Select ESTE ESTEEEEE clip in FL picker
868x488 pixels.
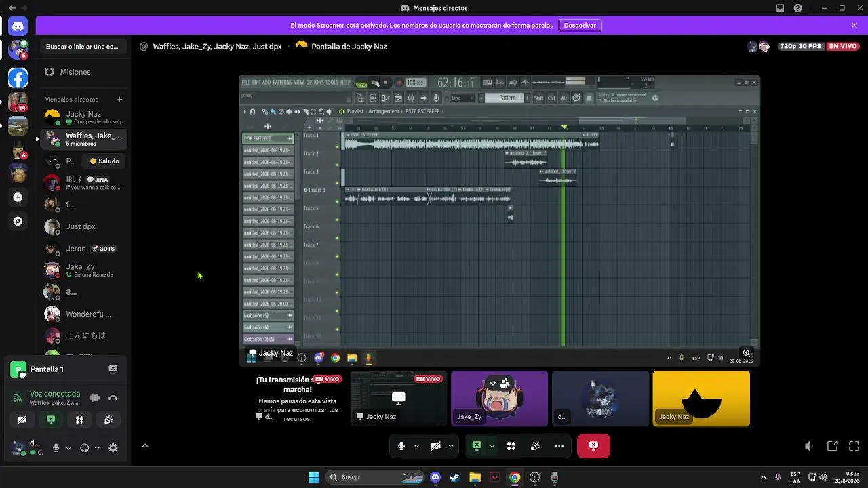pyautogui.click(x=268, y=138)
